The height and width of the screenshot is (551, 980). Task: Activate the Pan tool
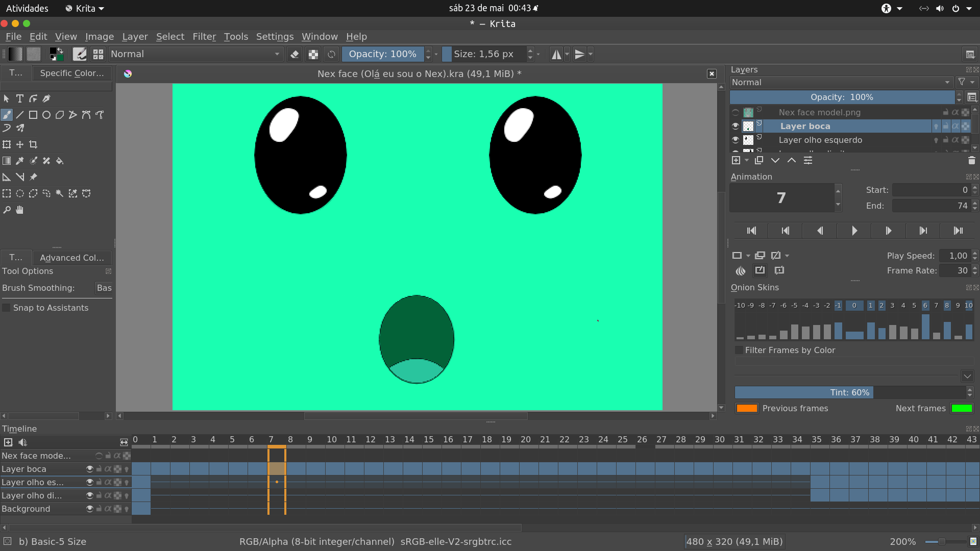(x=20, y=209)
